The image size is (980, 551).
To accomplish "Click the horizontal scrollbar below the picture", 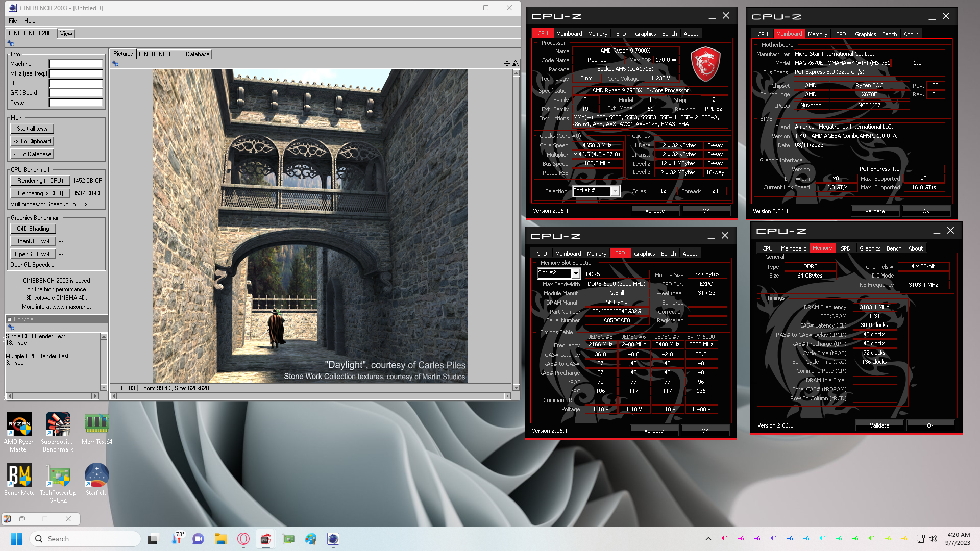I will point(311,396).
